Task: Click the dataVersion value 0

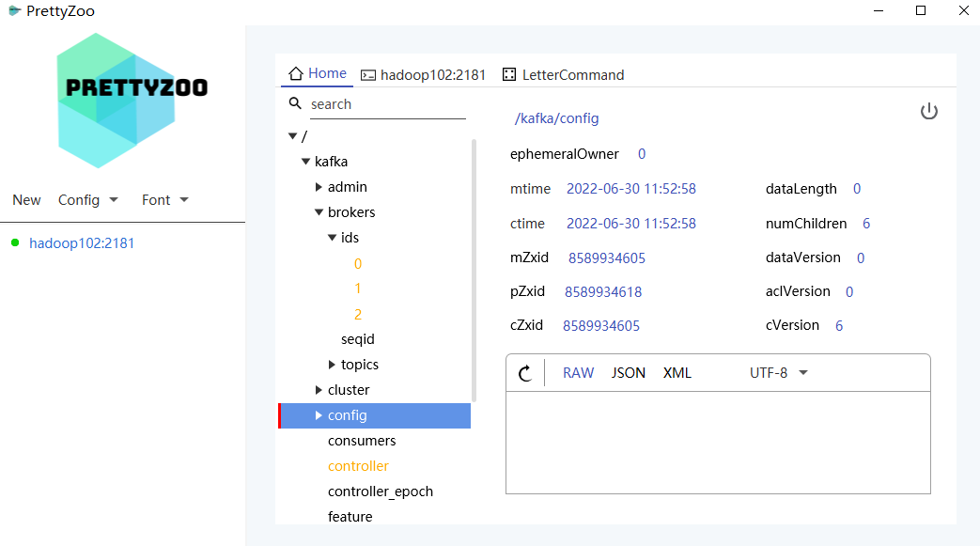Action: 861,258
